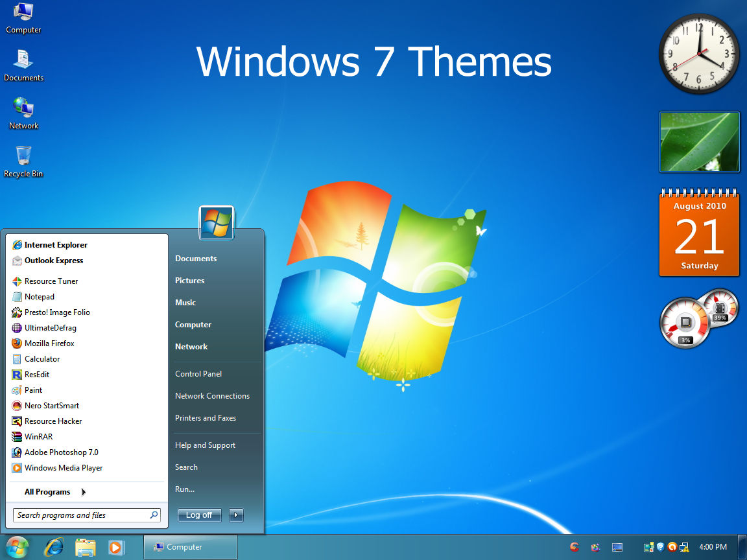
Task: Click the 4:00 PM taskbar clock
Action: (x=713, y=547)
